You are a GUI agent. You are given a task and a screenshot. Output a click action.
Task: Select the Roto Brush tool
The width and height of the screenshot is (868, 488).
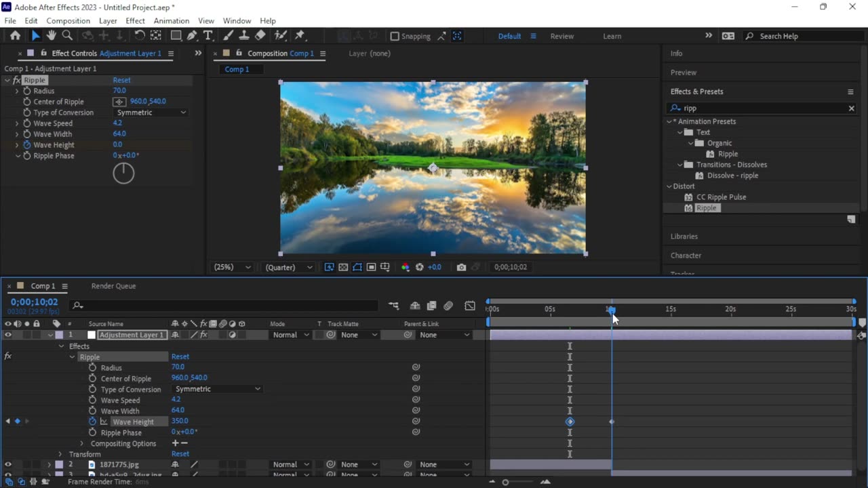tap(280, 36)
